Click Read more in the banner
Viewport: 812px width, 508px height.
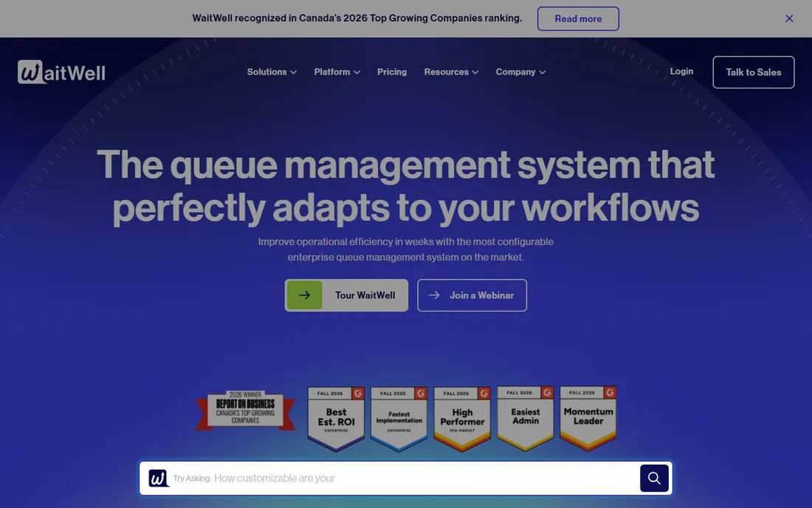pos(578,18)
